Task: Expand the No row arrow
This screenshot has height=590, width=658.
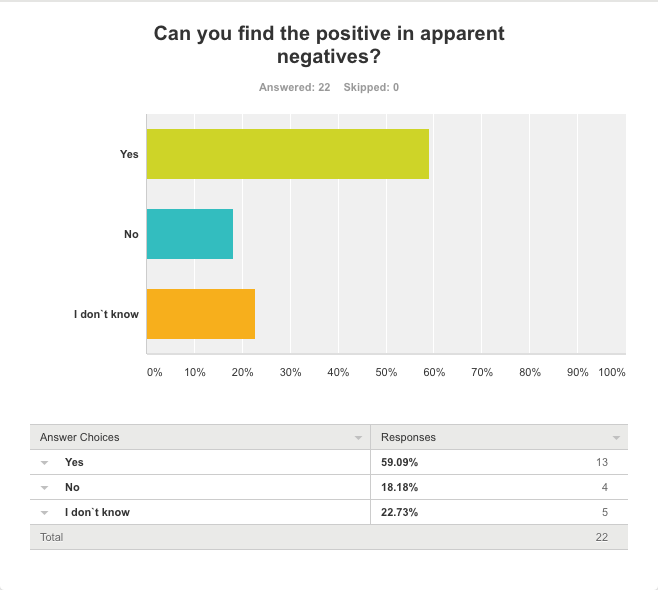Action: (45, 487)
